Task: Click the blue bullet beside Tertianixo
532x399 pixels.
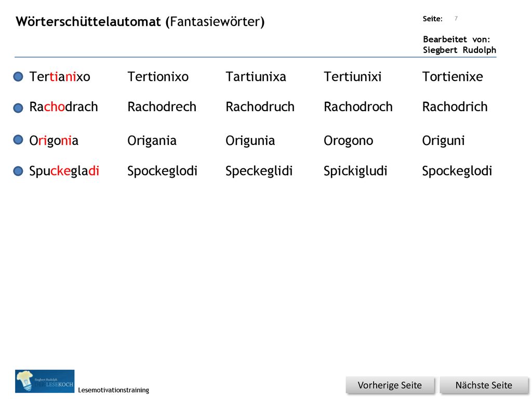Action: coord(18,77)
